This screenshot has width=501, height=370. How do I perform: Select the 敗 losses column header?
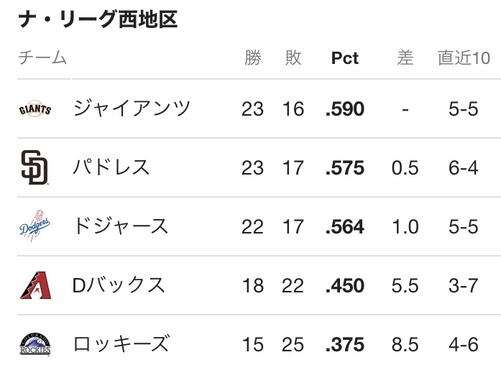click(x=293, y=58)
